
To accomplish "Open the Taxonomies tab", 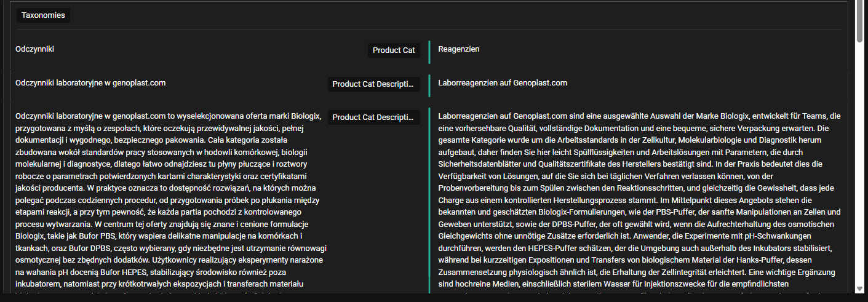I will pyautogui.click(x=43, y=15).
